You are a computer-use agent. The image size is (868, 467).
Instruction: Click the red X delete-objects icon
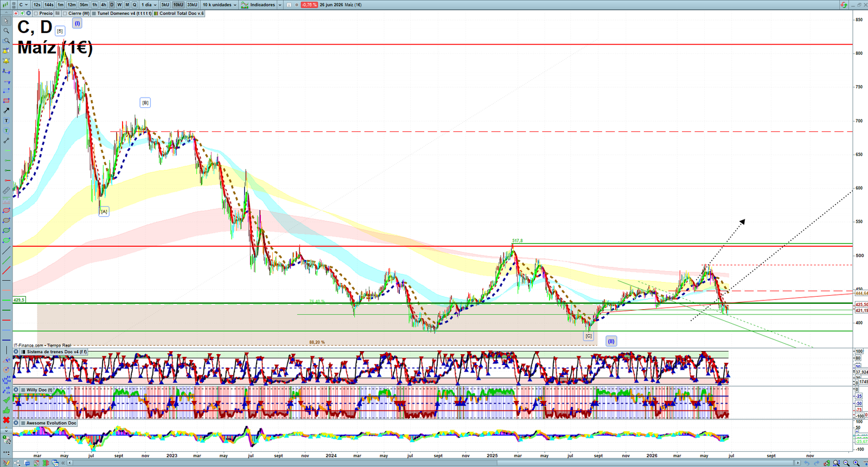coord(7,420)
